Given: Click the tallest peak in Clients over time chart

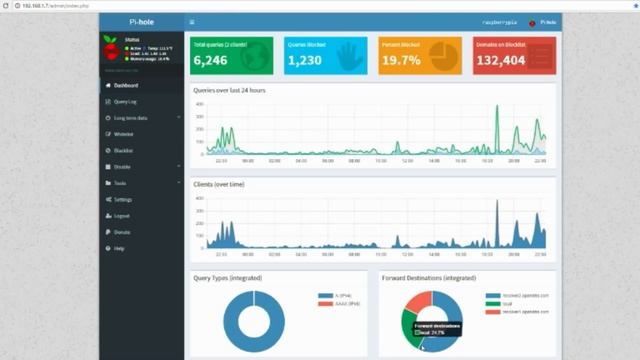Looking at the screenshot, I should click(x=497, y=202).
